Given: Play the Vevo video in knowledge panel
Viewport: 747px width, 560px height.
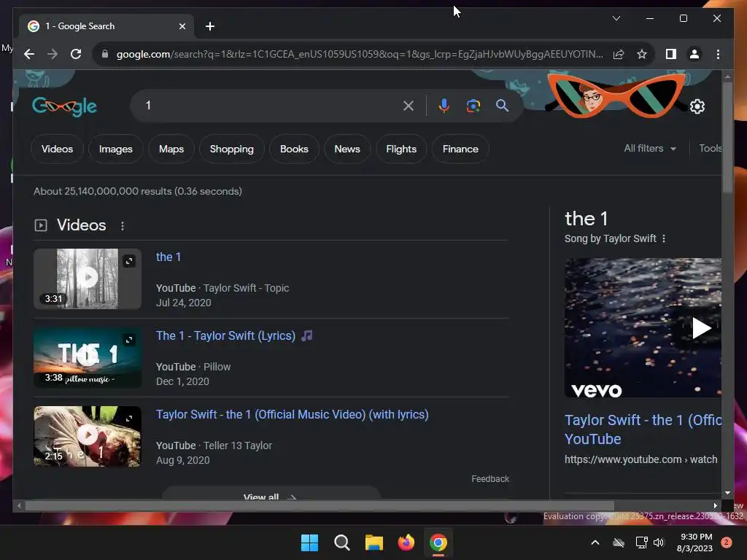Looking at the screenshot, I should [x=701, y=328].
